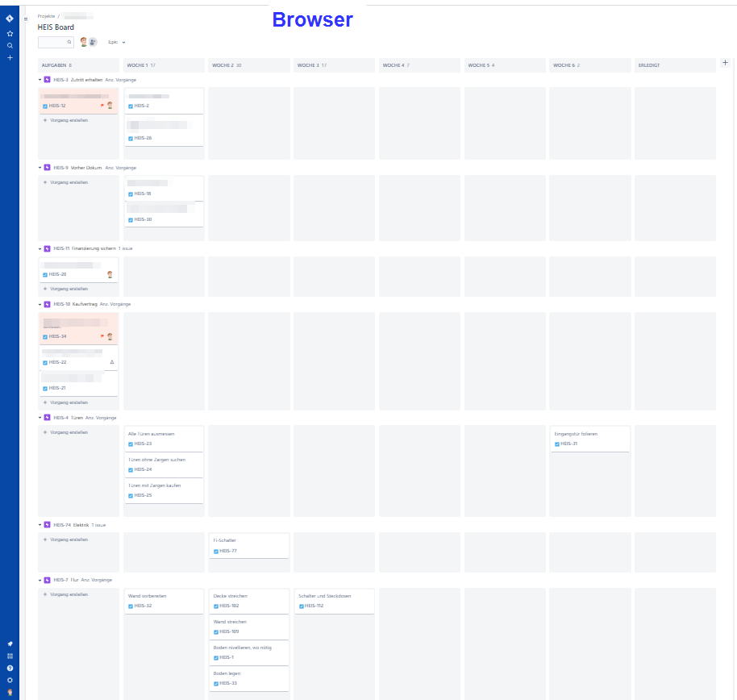Screen dimensions: 737x700
Task: Click the HEIS Board title
Action: point(56,27)
